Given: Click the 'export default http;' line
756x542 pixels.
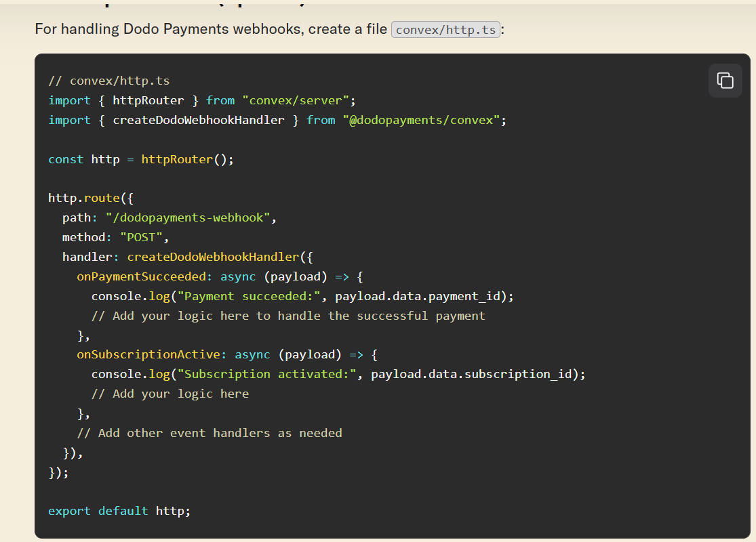Looking at the screenshot, I should click(119, 511).
